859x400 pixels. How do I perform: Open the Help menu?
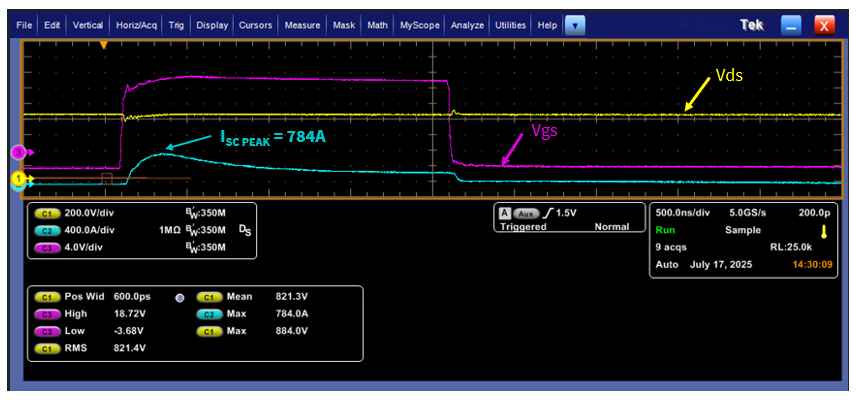547,25
